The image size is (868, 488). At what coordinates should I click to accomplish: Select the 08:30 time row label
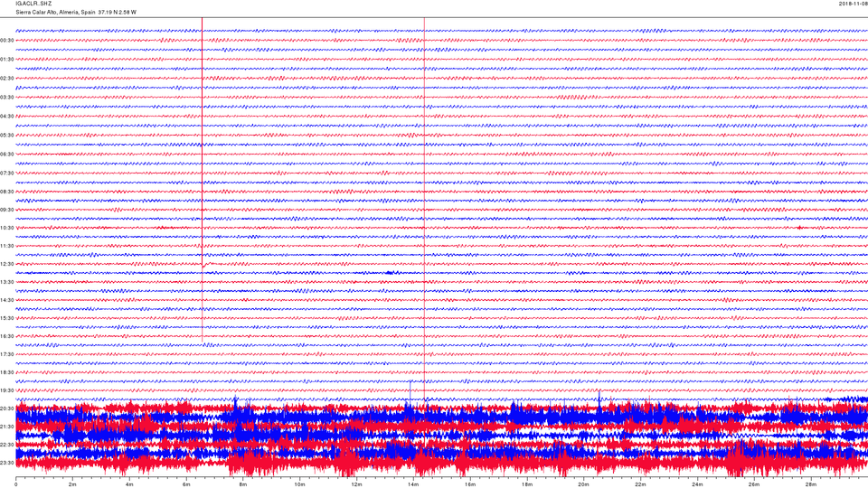click(x=6, y=192)
